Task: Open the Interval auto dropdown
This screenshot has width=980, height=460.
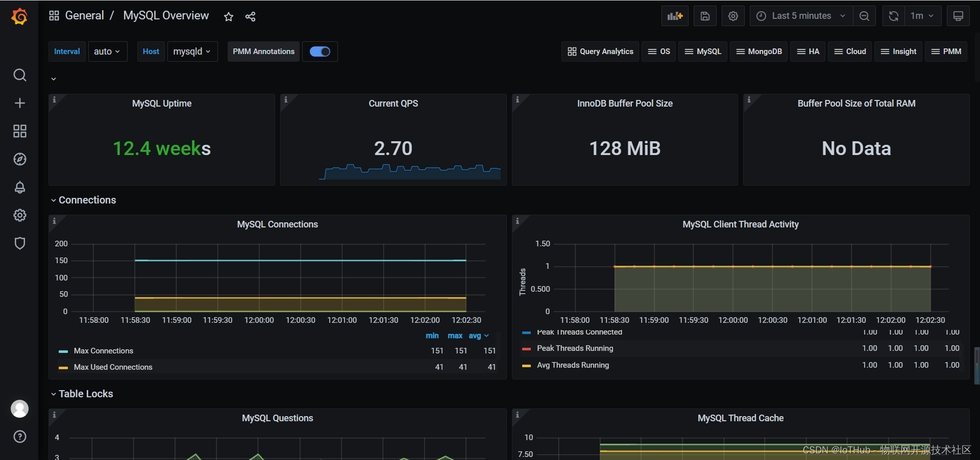Action: tap(107, 52)
